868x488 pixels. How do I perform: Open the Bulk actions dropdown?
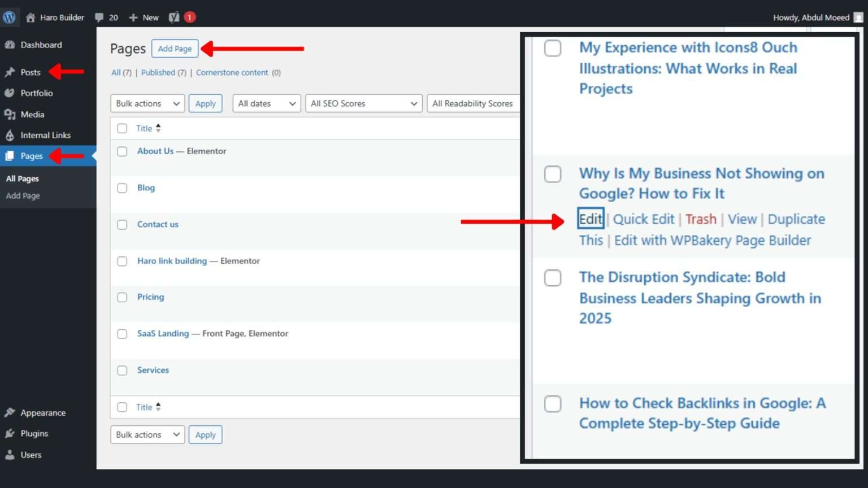(x=147, y=103)
